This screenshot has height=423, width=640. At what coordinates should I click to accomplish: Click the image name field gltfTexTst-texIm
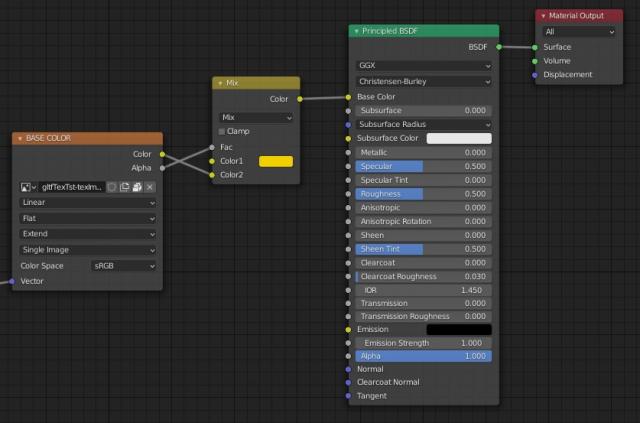[72, 187]
